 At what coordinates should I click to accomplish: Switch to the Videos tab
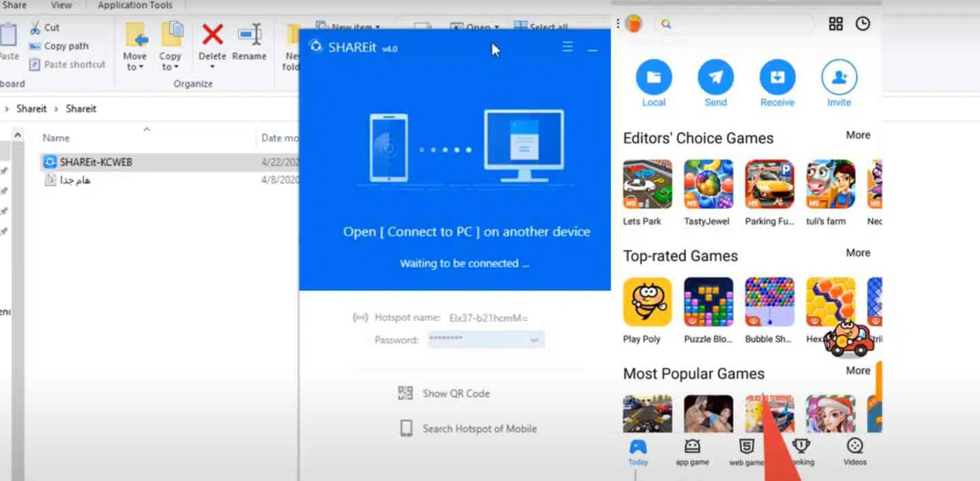[x=855, y=452]
